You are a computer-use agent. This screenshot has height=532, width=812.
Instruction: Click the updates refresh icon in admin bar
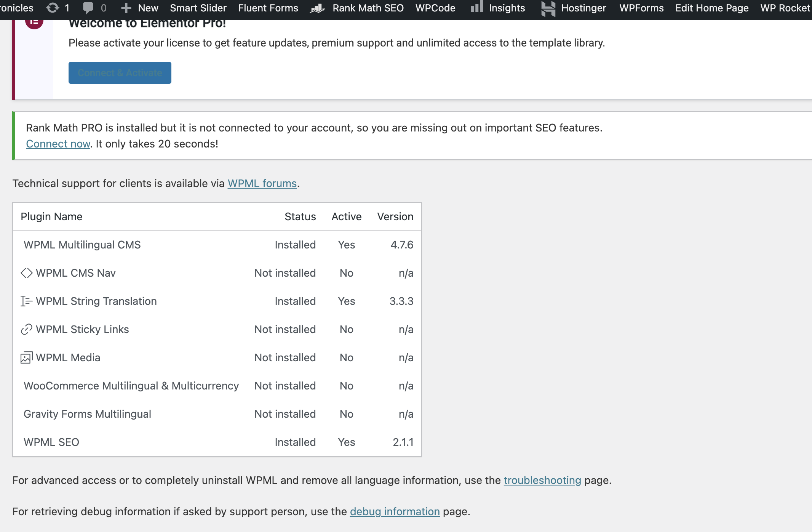click(52, 8)
